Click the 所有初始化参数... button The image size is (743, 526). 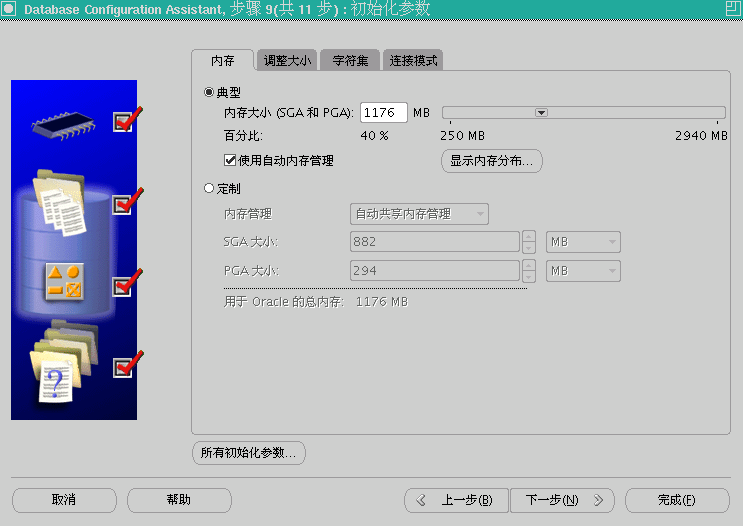coord(249,453)
